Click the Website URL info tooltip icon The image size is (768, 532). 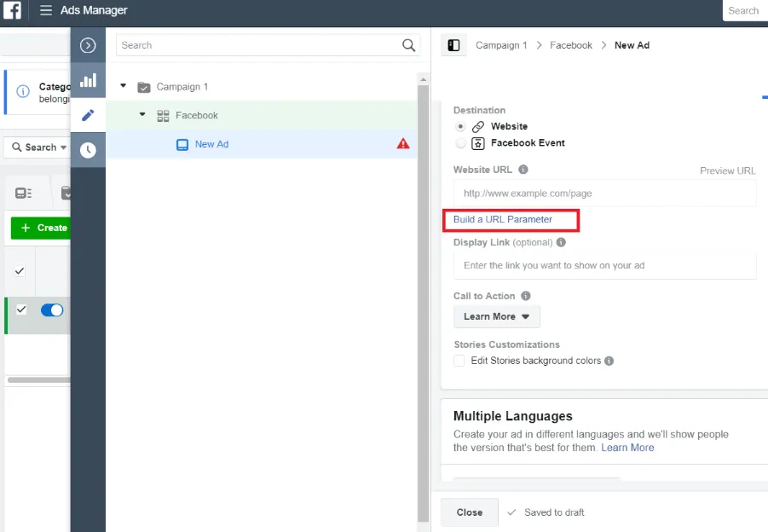(x=523, y=170)
